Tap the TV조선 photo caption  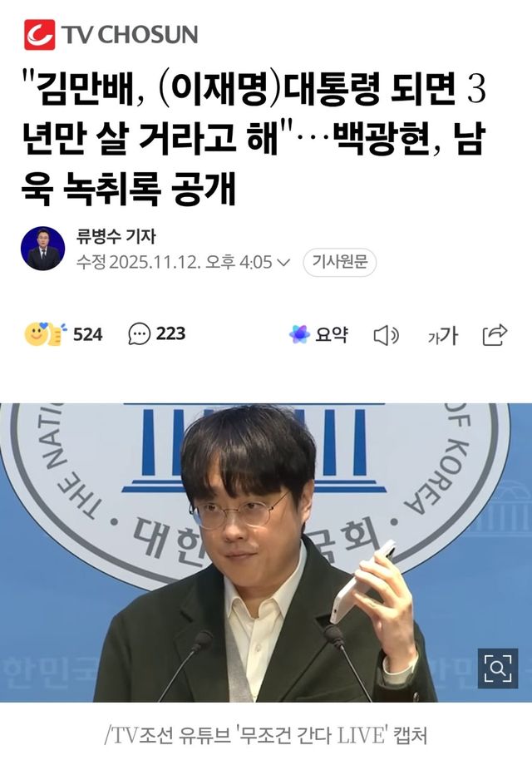click(265, 735)
